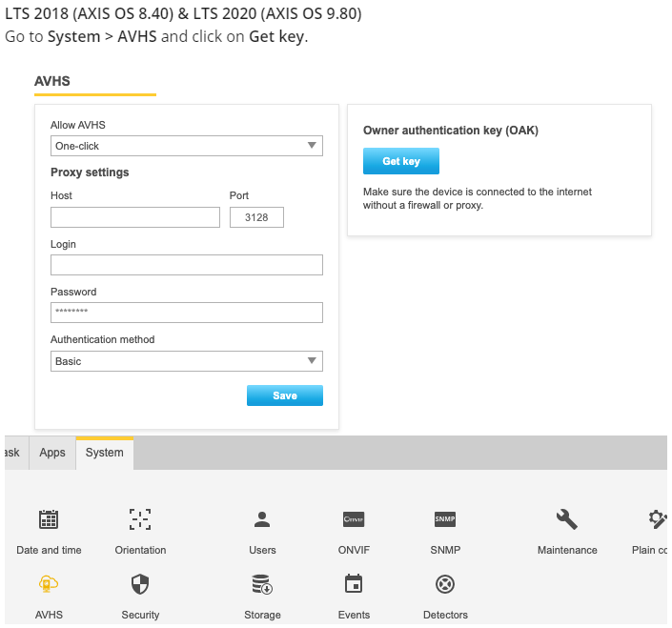Open the SNMP settings icon

[445, 519]
